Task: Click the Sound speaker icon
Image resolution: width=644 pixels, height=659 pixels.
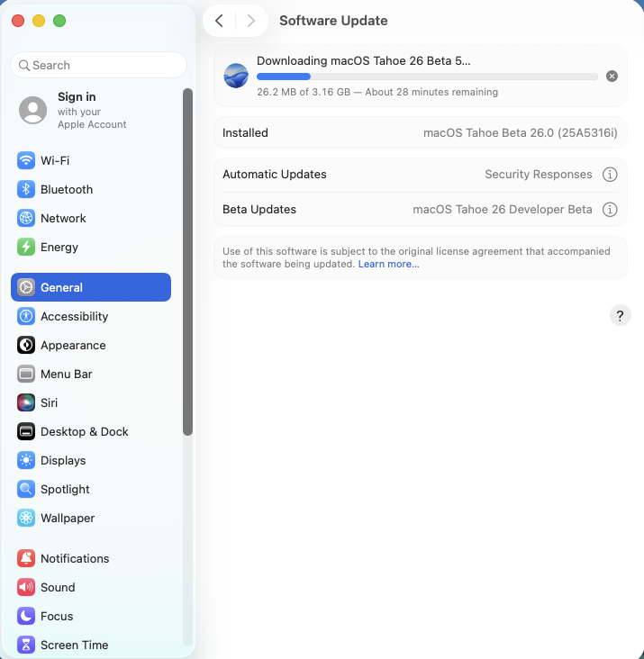Action: (26, 587)
